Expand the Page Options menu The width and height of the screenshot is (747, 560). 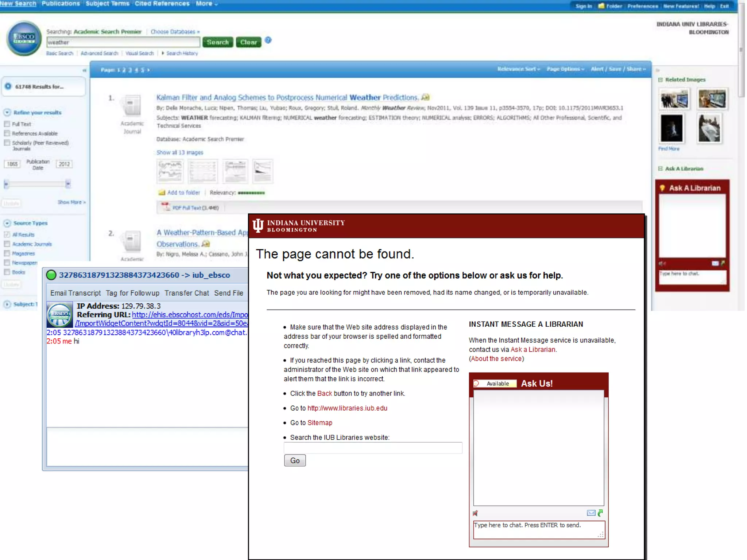click(x=565, y=69)
